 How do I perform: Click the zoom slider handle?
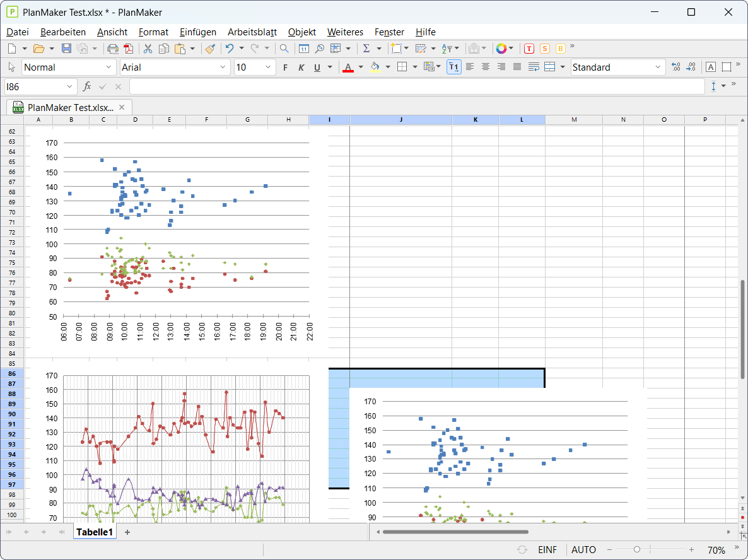click(x=637, y=550)
